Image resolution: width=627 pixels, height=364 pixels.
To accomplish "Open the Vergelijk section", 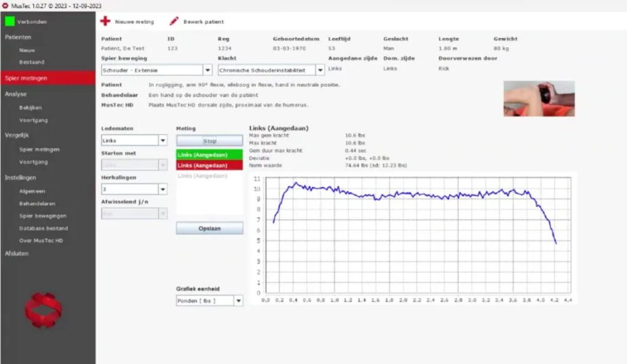I will coord(17,135).
